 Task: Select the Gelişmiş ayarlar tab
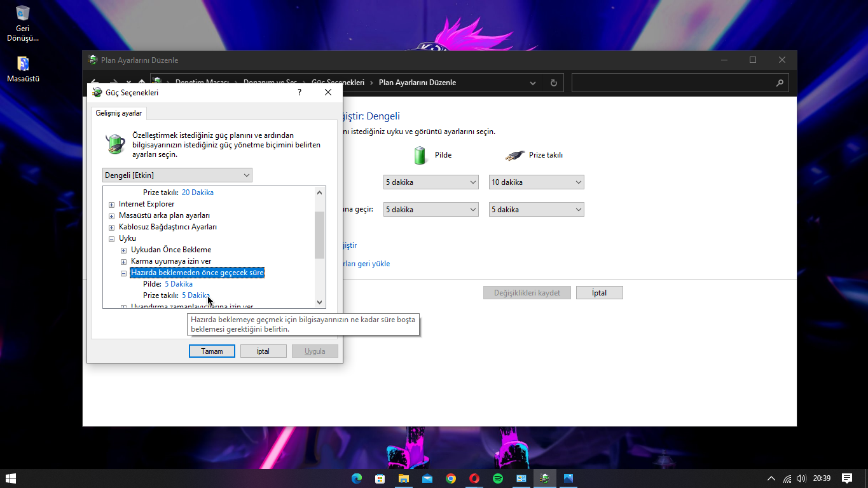pyautogui.click(x=119, y=113)
